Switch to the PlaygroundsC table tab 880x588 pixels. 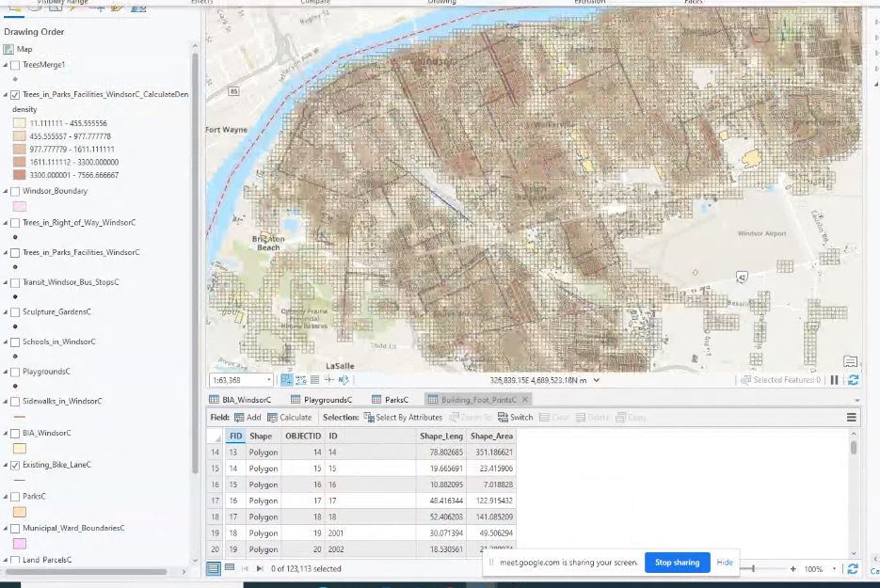tap(322, 400)
